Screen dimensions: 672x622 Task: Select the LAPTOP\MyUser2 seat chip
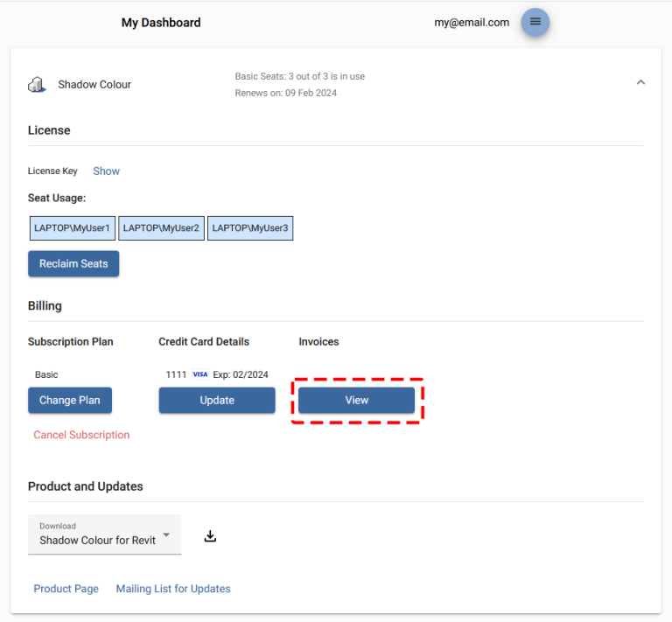tap(161, 228)
